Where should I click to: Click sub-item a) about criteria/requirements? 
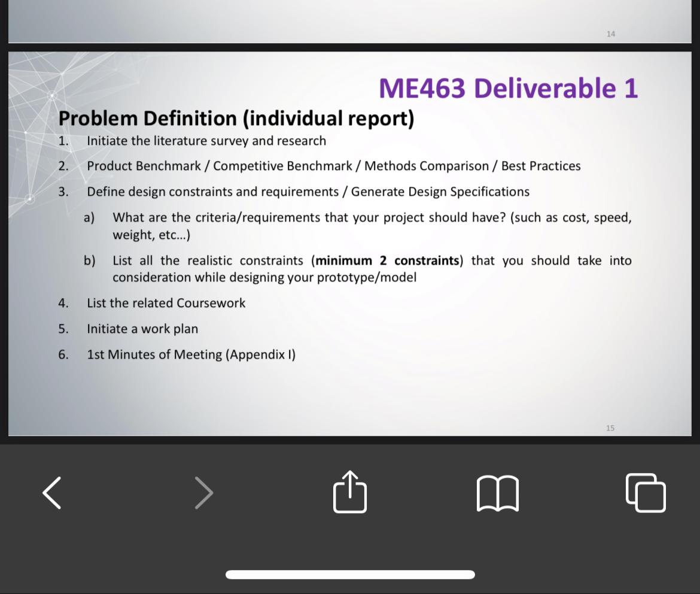tap(371, 217)
